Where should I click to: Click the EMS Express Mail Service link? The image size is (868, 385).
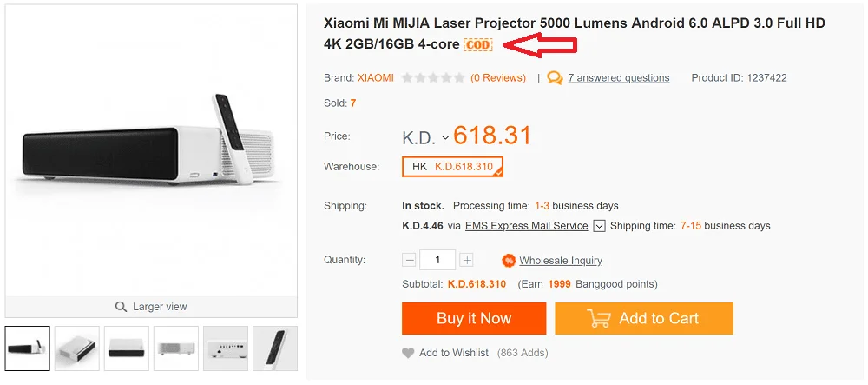point(527,226)
